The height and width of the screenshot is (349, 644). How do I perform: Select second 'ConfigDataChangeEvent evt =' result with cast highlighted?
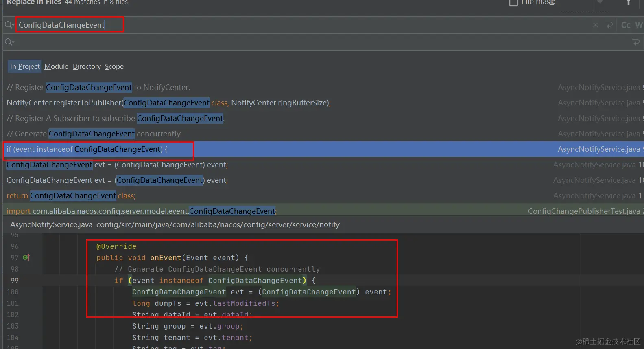tap(323, 180)
